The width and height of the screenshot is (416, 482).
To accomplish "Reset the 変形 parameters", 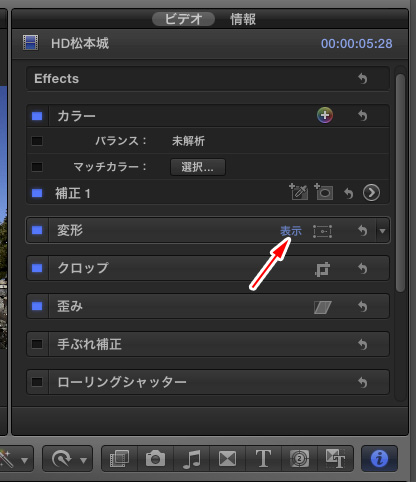I will [363, 230].
